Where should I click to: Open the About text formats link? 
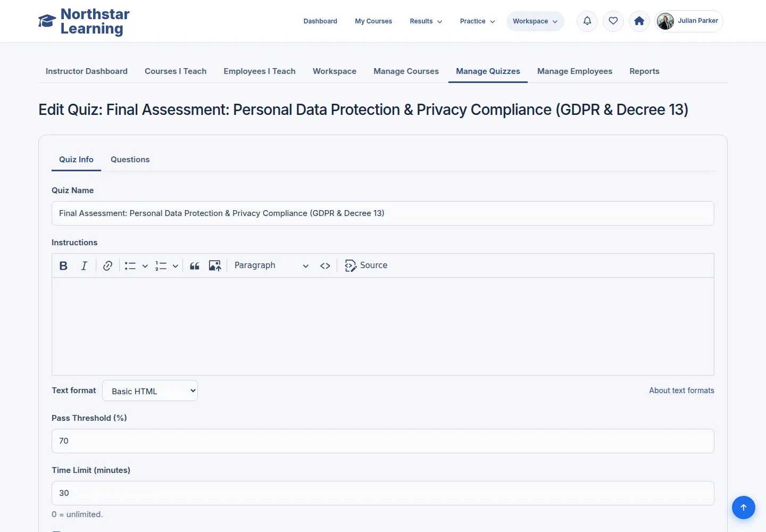click(681, 390)
